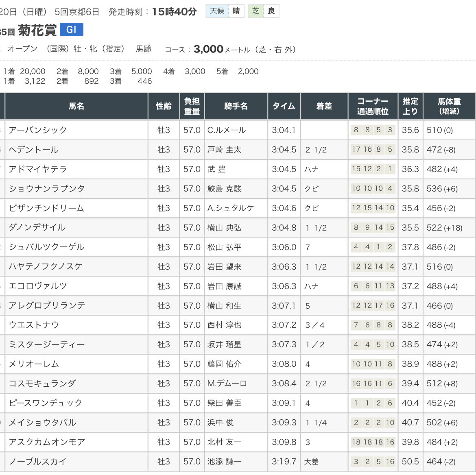Click the 良 turf condition indicator
The width and height of the screenshot is (476, 475).
pos(271,11)
